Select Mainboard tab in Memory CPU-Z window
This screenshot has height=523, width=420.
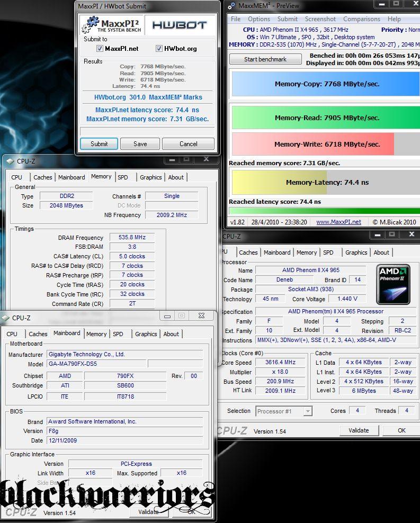tap(72, 177)
